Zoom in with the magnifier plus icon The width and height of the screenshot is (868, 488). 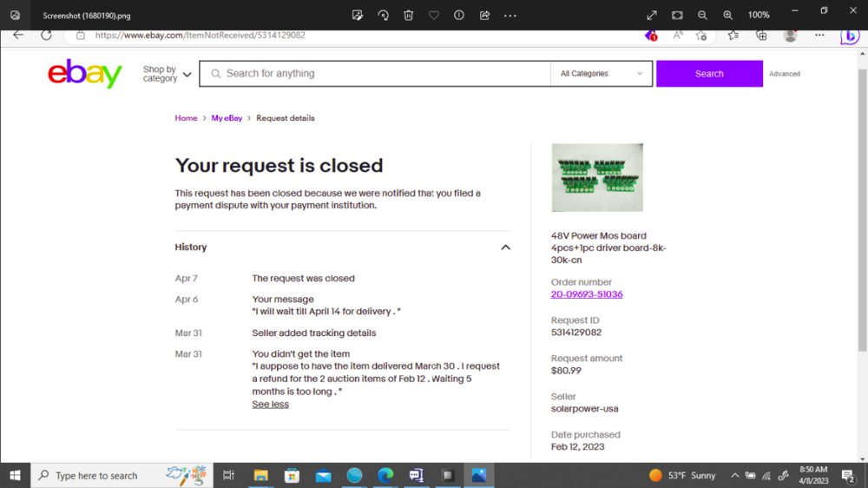click(x=728, y=16)
